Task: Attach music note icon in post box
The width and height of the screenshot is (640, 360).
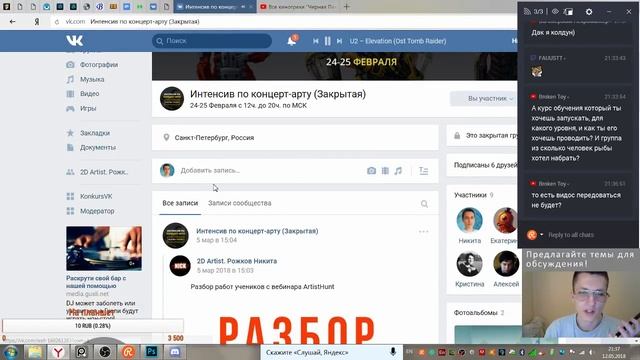Action: pos(398,171)
